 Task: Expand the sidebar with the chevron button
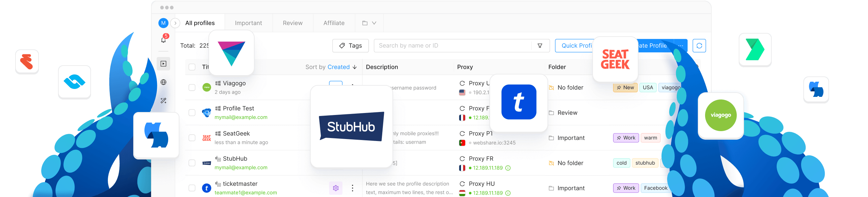pyautogui.click(x=175, y=23)
